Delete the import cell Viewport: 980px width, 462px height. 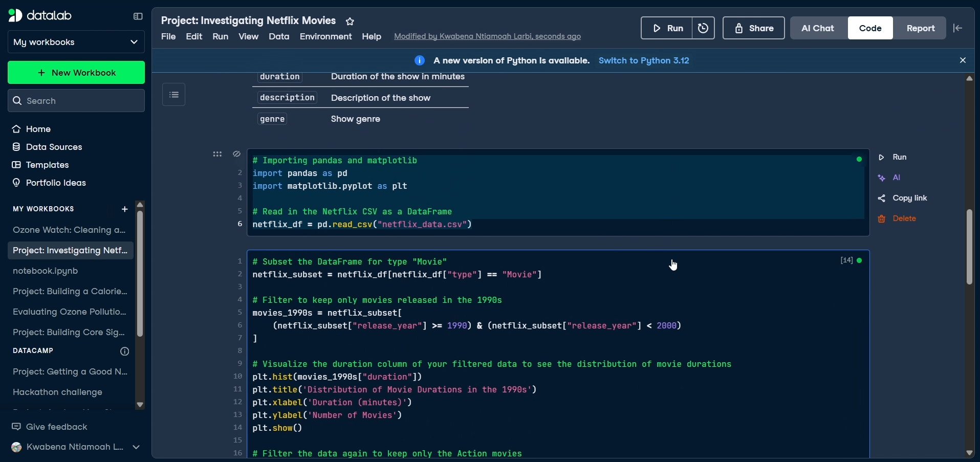tap(898, 218)
